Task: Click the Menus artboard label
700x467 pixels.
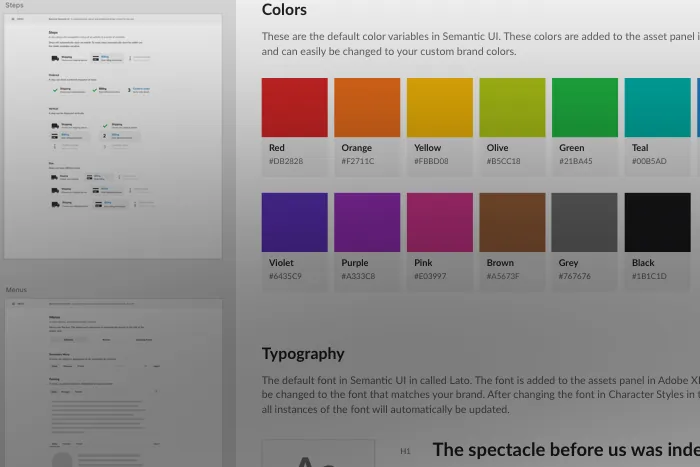Action: click(x=16, y=290)
